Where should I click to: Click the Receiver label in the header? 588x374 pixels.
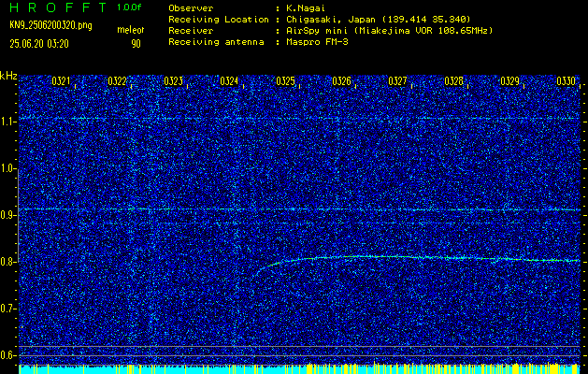pos(191,31)
